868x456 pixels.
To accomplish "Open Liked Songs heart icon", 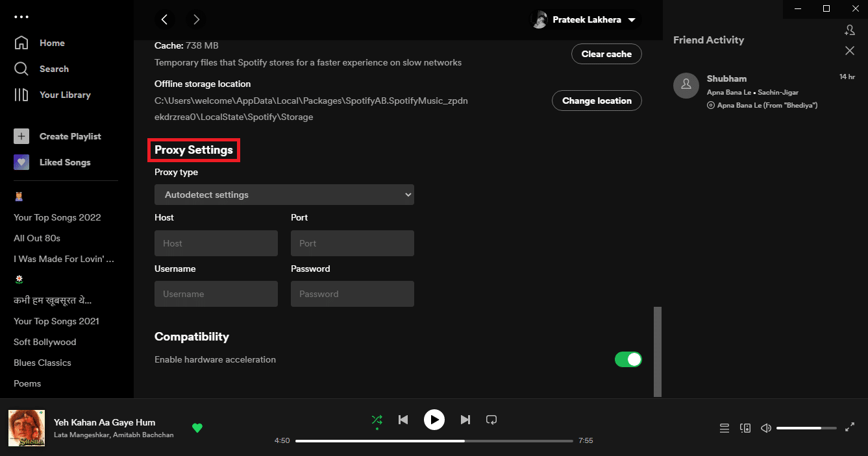I will [x=21, y=162].
